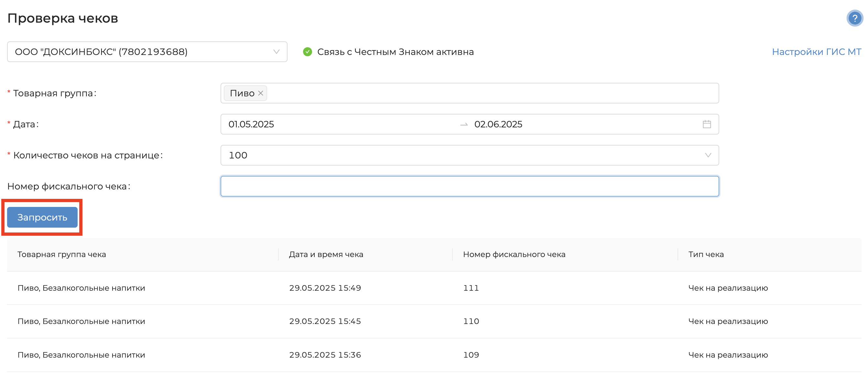Screen dimensions: 868x377
Task: Open the help question mark icon
Action: [x=854, y=18]
